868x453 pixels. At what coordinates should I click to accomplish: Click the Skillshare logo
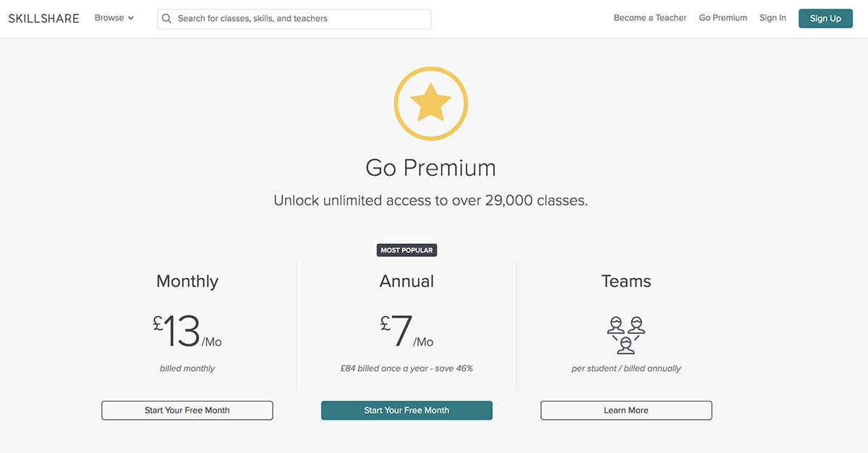click(x=43, y=17)
